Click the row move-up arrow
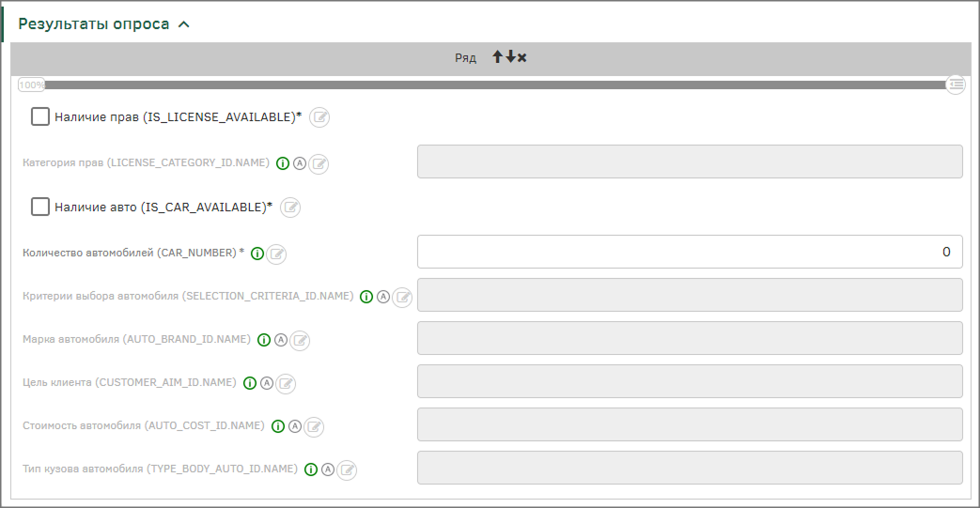The width and height of the screenshot is (980, 508). (x=498, y=58)
